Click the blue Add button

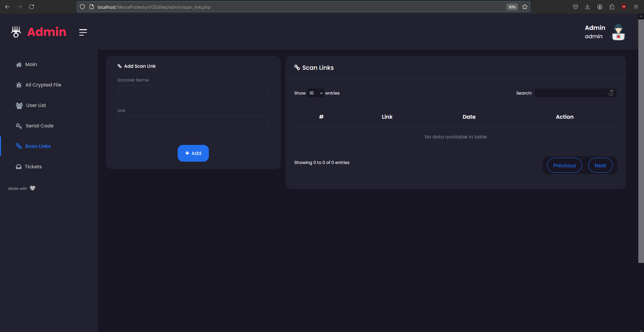[x=193, y=153]
